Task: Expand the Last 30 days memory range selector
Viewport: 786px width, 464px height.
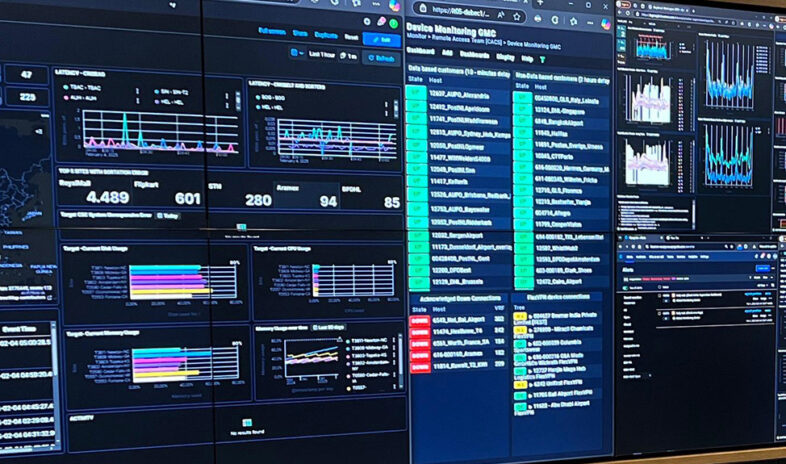Action: point(328,328)
